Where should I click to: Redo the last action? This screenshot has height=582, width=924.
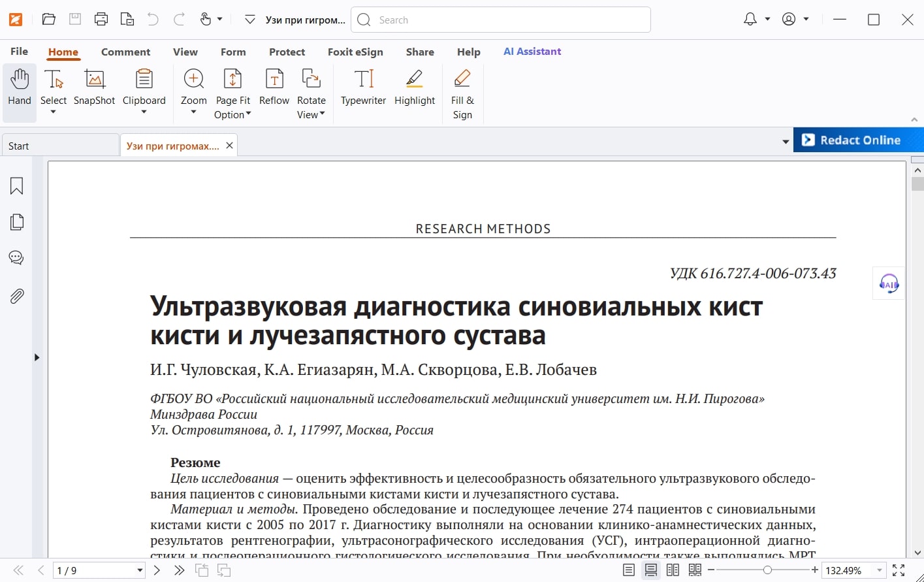[x=179, y=19]
